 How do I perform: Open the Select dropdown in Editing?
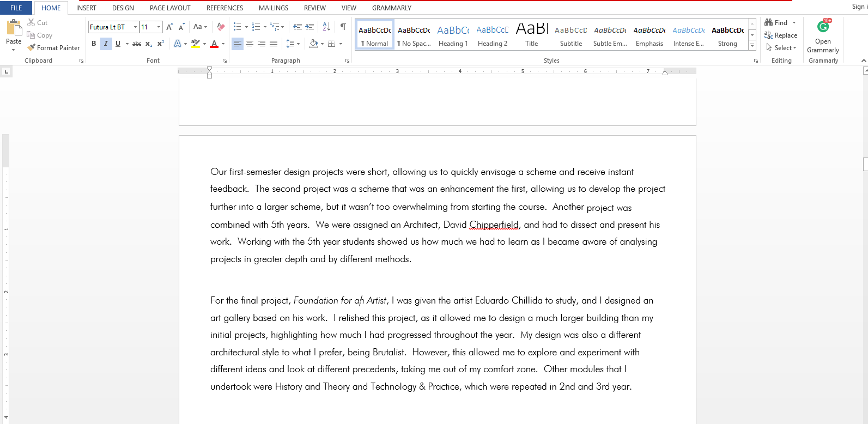tap(781, 47)
